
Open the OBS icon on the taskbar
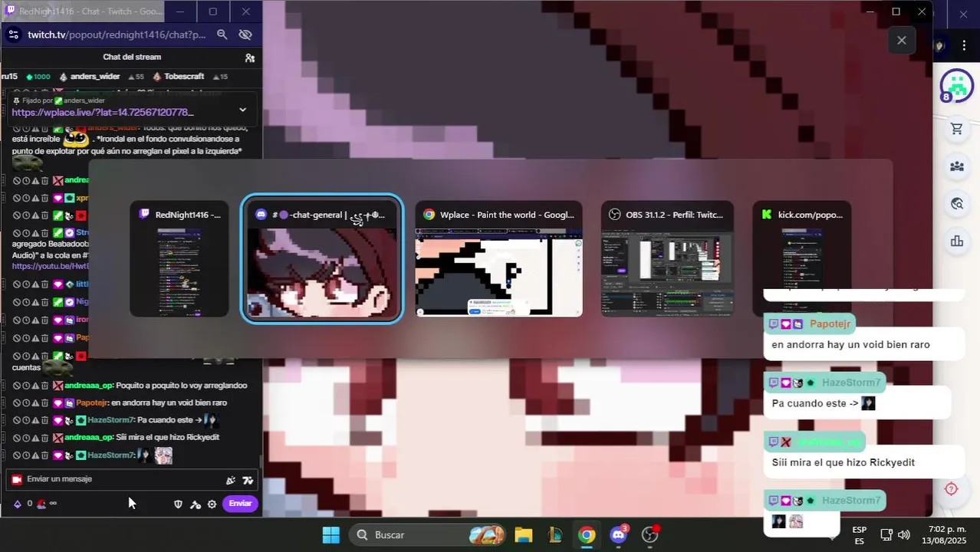pos(650,535)
